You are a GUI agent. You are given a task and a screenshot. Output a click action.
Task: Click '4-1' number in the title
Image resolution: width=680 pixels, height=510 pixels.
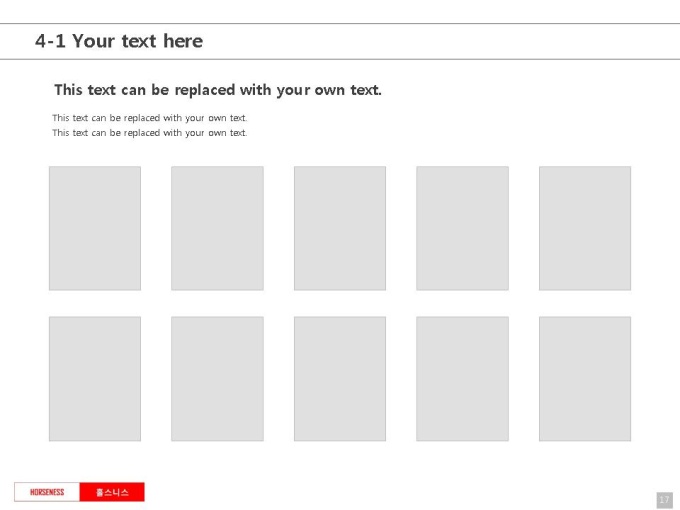(50, 41)
